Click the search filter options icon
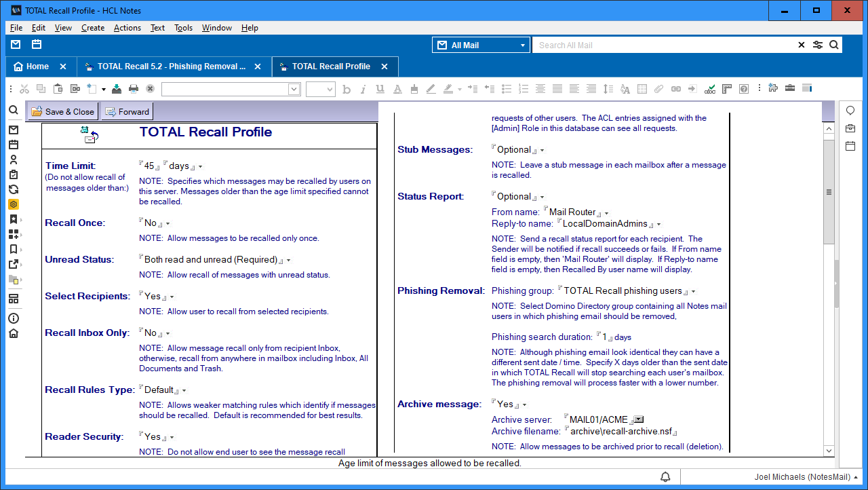Image resolution: width=868 pixels, height=490 pixels. click(x=818, y=45)
